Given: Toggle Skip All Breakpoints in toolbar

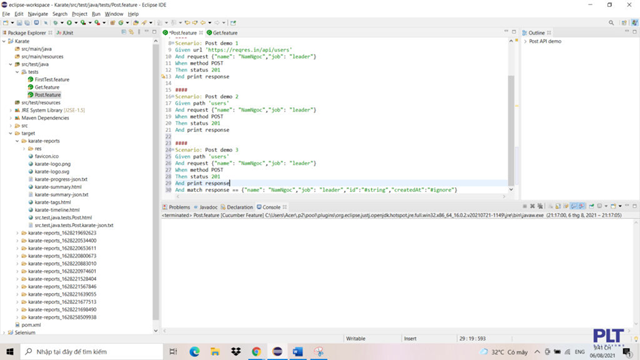Looking at the screenshot, I should pyautogui.click(x=46, y=23).
